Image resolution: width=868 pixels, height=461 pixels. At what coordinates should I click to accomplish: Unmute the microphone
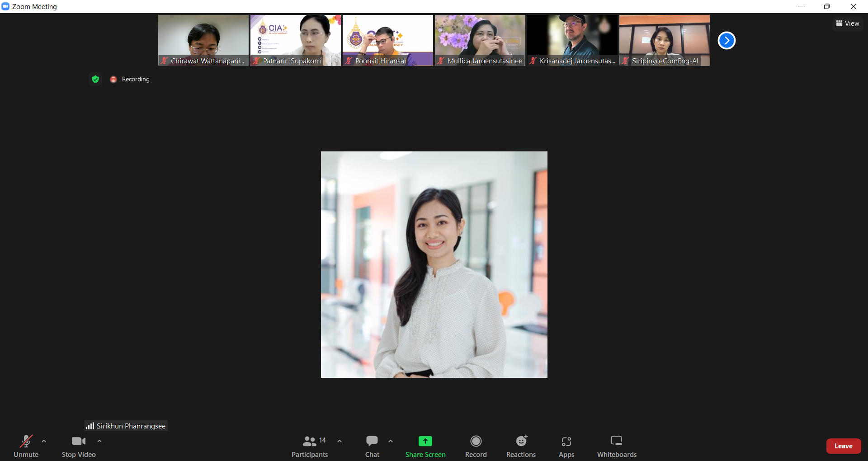pyautogui.click(x=26, y=446)
